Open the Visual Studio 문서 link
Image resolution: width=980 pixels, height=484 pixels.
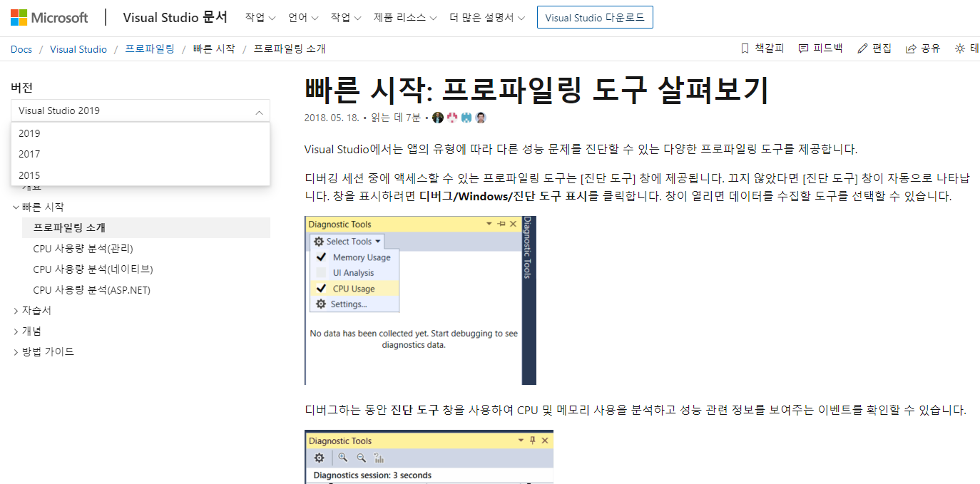tap(175, 17)
